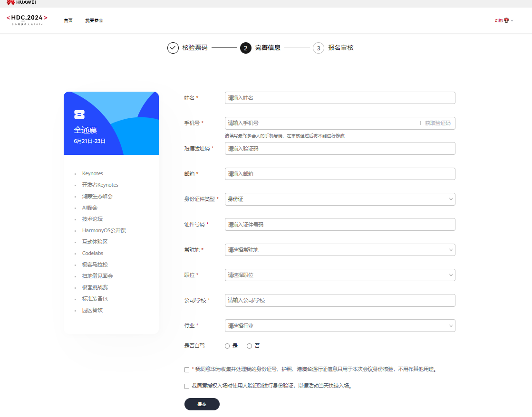The width and height of the screenshot is (532, 417).
Task: Click the HDC.2024 event logo
Action: 27,18
